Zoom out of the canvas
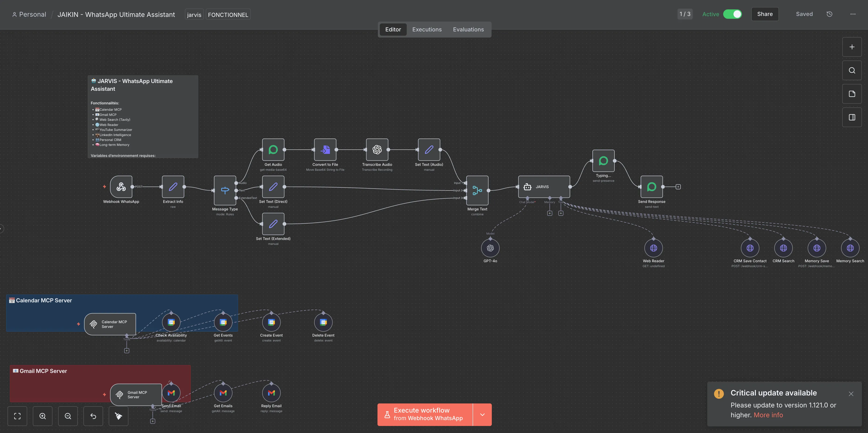868x433 pixels. (x=68, y=416)
